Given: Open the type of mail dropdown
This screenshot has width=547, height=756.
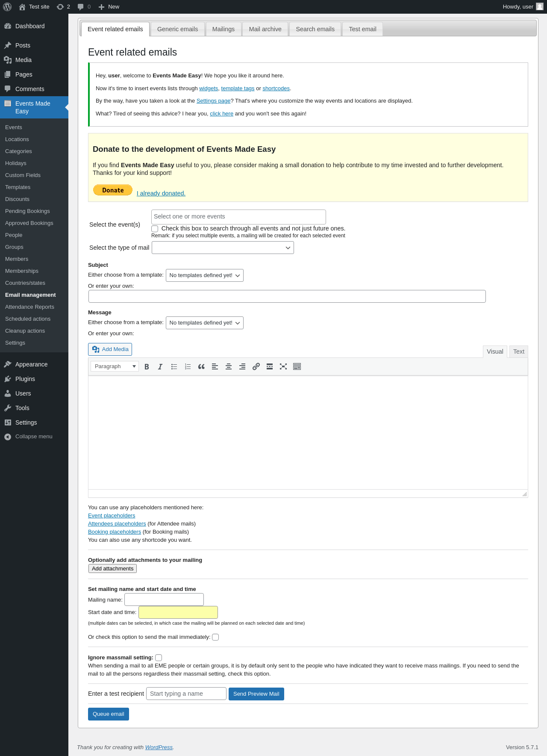Looking at the screenshot, I should pos(223,248).
